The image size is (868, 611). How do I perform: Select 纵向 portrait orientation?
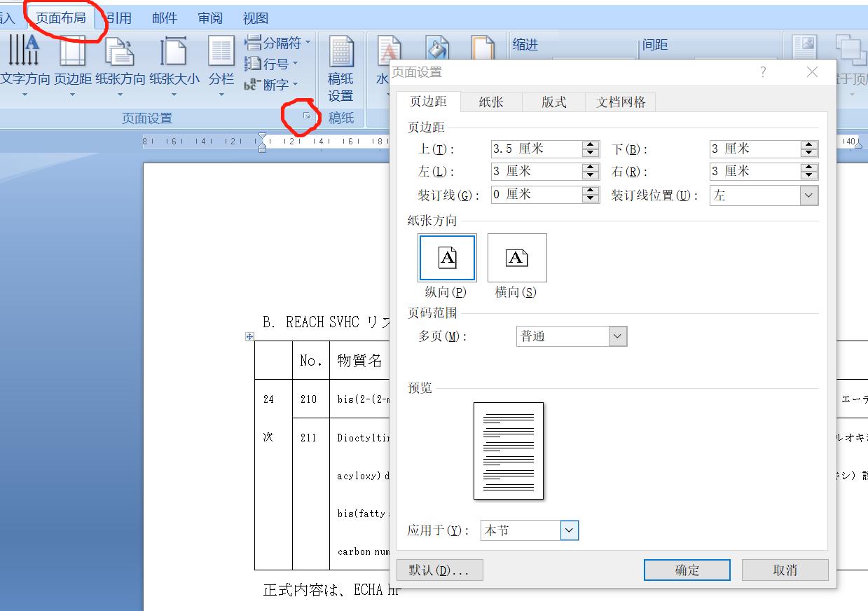pyautogui.click(x=446, y=258)
